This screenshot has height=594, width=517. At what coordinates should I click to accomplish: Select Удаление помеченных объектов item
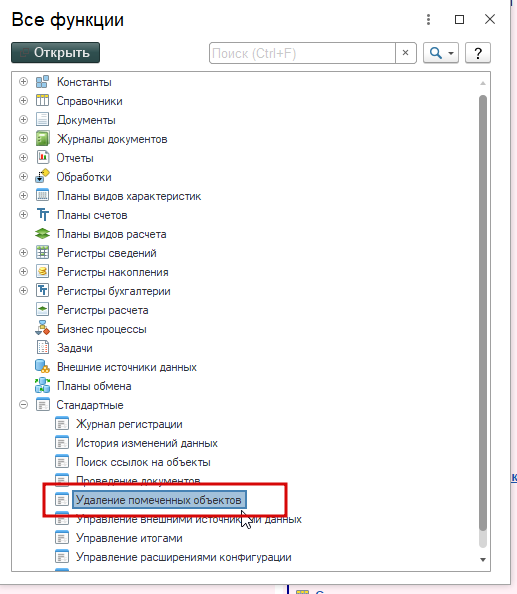point(159,500)
